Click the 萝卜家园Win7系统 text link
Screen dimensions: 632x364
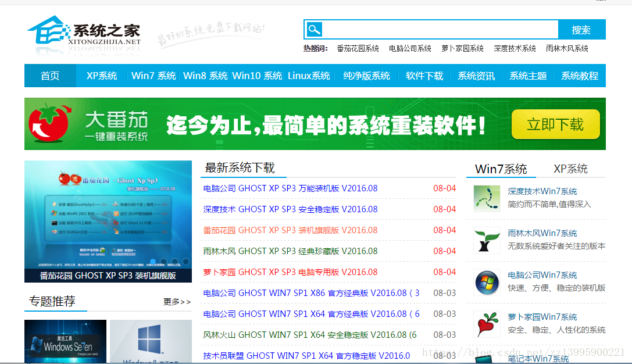pos(542,317)
